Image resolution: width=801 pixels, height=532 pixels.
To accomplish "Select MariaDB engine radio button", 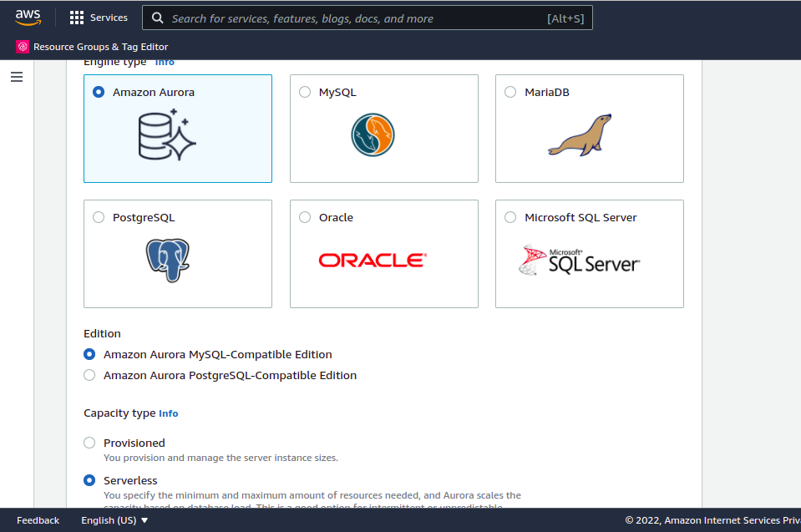I will (x=510, y=93).
